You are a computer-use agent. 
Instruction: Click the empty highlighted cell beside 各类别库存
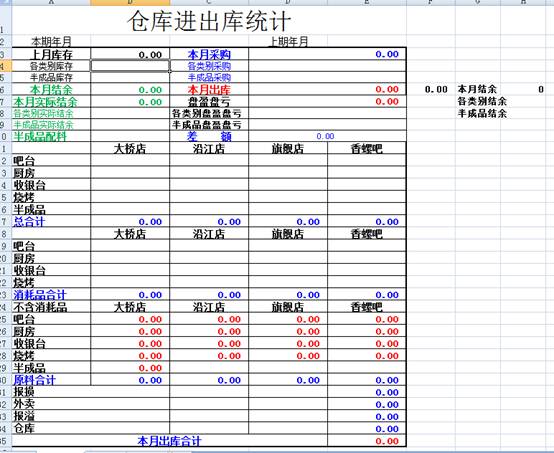[130, 66]
